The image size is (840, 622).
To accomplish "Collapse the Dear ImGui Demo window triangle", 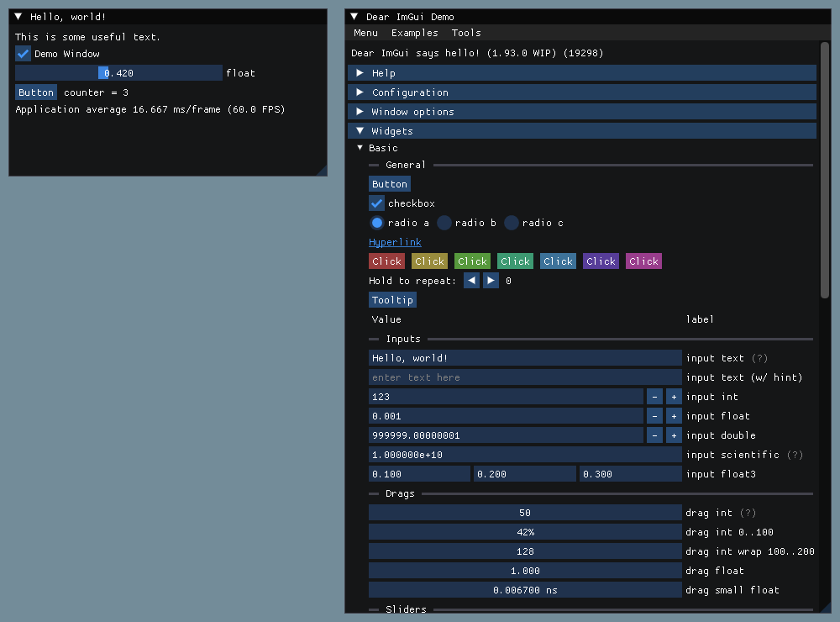I will pos(354,17).
